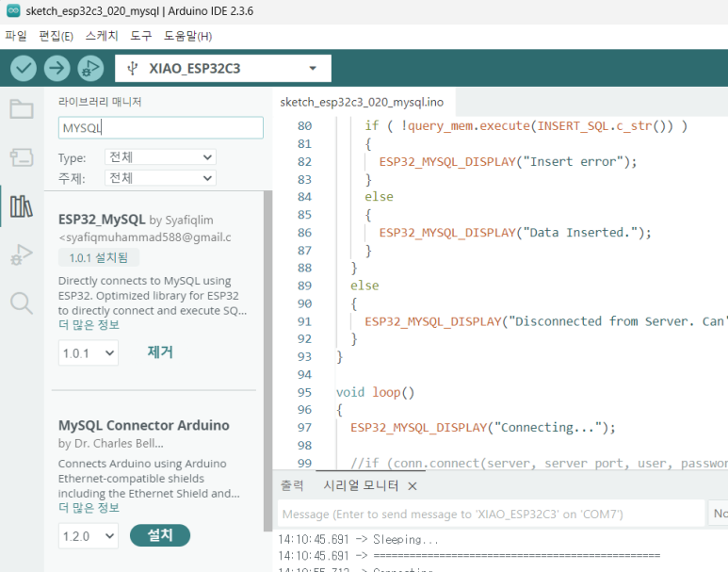Switch to the 시리얼 모니터 tab

click(x=361, y=486)
